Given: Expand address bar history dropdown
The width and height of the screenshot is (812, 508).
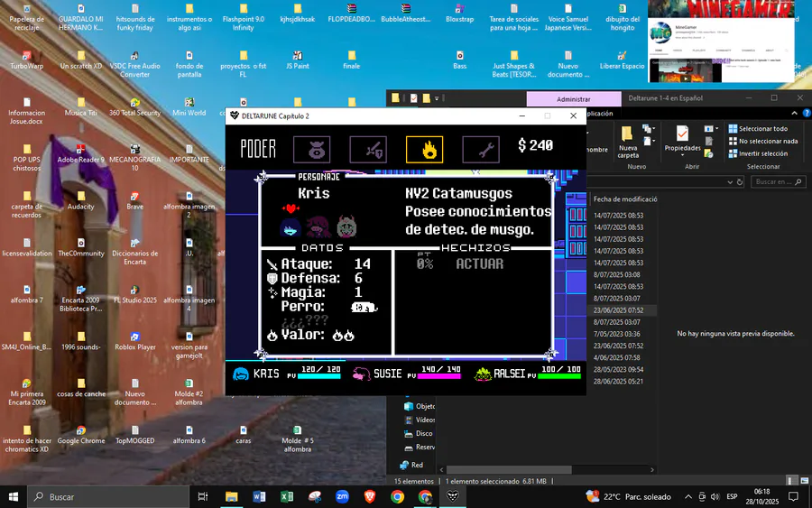Looking at the screenshot, I should pyautogui.click(x=730, y=181).
